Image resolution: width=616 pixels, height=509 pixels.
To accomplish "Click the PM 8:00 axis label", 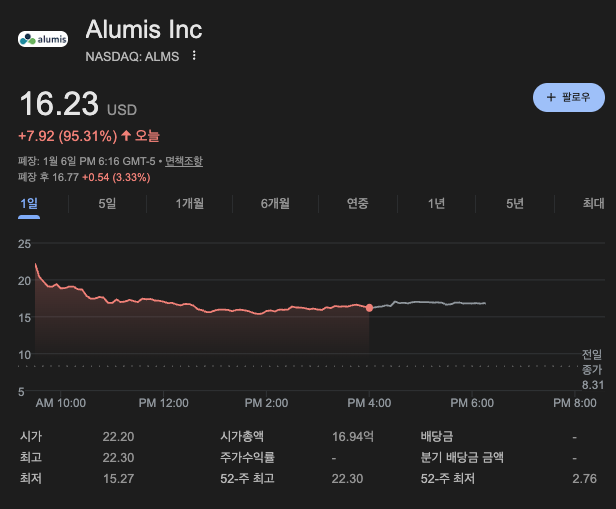I will coord(575,403).
